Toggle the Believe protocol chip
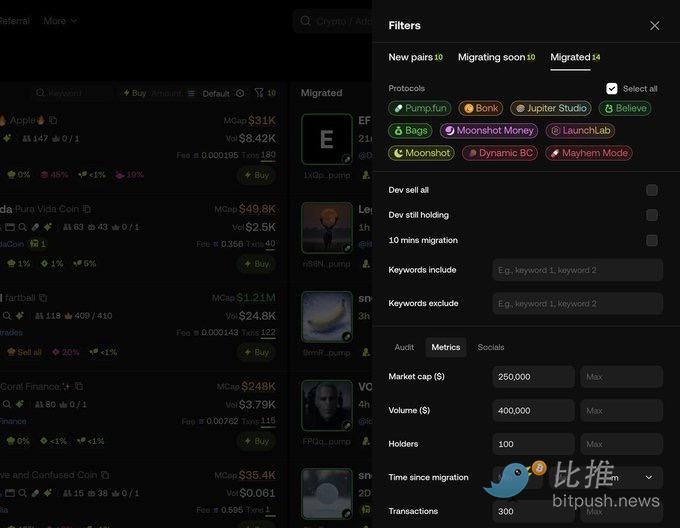This screenshot has height=528, width=680. point(625,108)
